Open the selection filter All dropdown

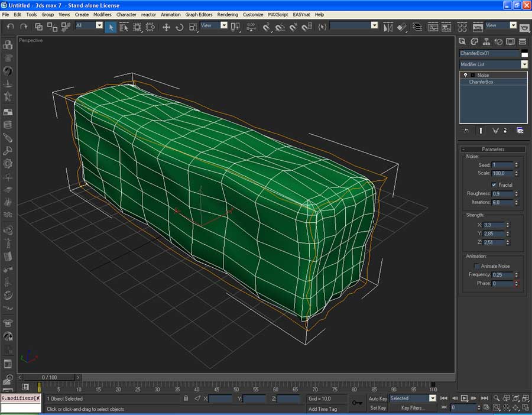[99, 25]
